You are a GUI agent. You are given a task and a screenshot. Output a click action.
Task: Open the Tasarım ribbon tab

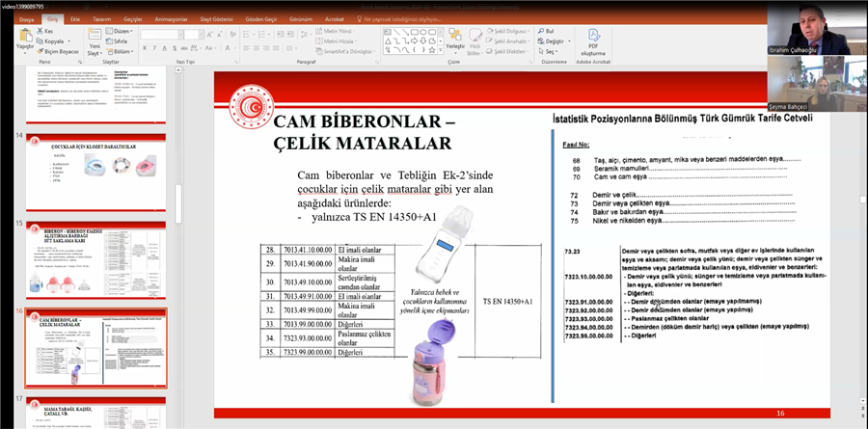[x=101, y=18]
